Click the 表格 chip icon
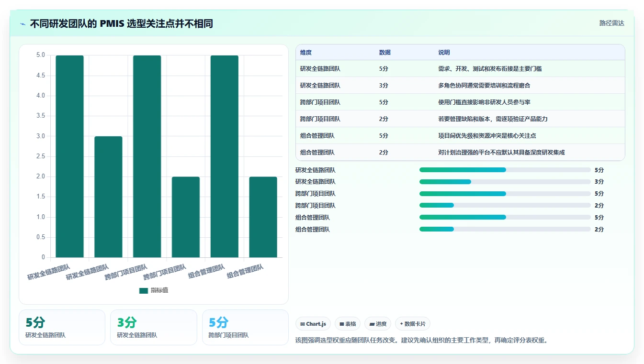644x364 pixels. (341, 324)
